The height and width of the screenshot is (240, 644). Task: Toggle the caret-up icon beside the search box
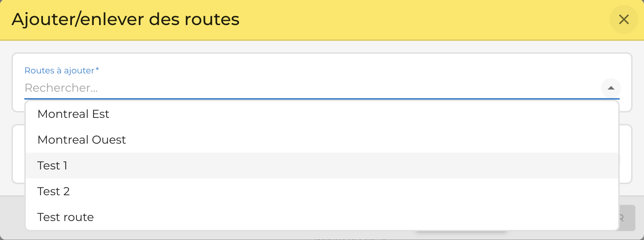pyautogui.click(x=611, y=88)
